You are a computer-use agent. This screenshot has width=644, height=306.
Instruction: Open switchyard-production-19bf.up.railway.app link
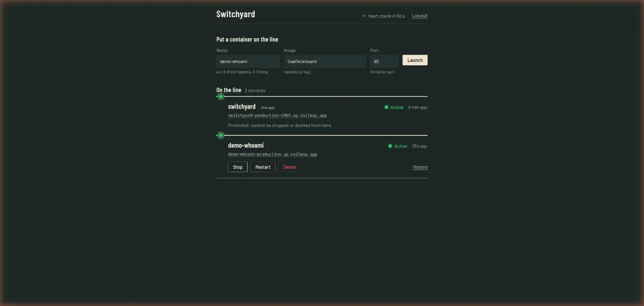(x=278, y=115)
